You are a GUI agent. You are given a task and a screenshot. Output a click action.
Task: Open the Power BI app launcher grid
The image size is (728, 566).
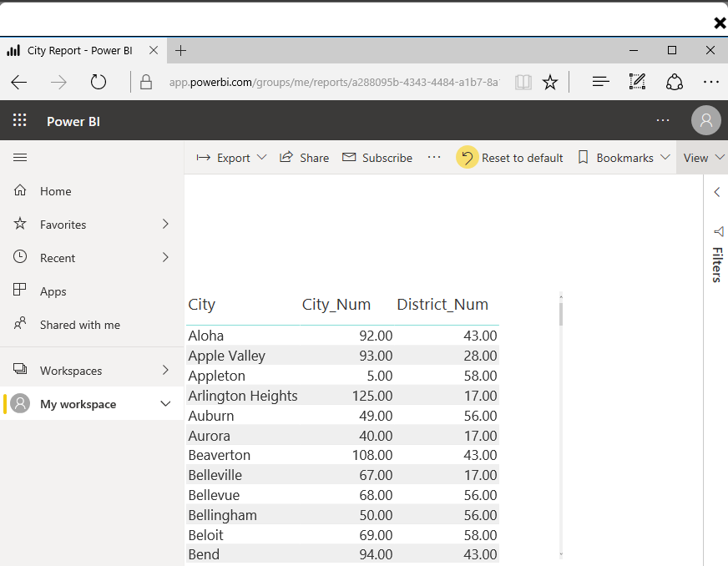click(x=18, y=120)
